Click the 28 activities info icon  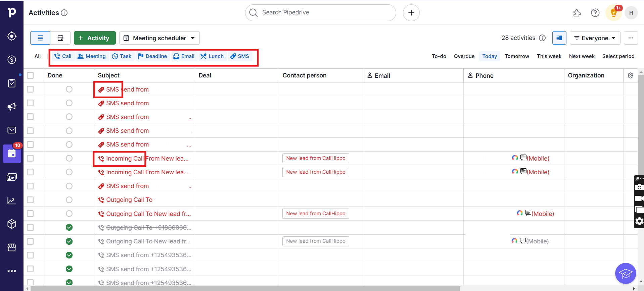(x=542, y=38)
